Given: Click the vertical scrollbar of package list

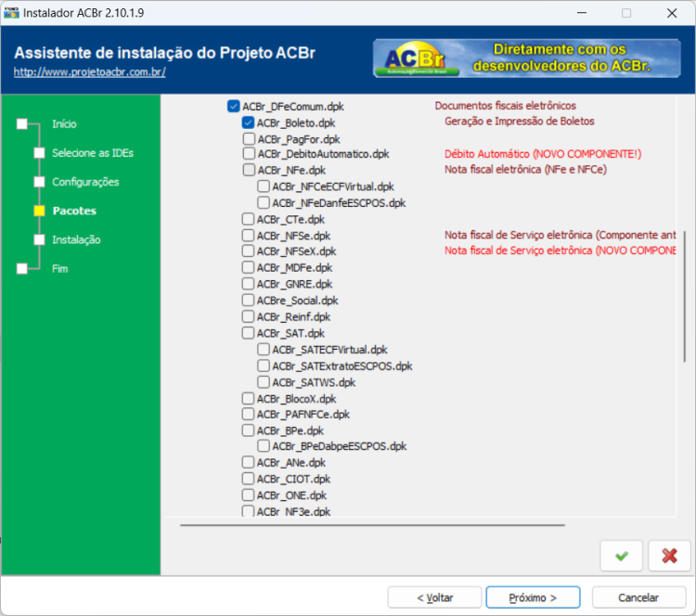Looking at the screenshot, I should 684,297.
